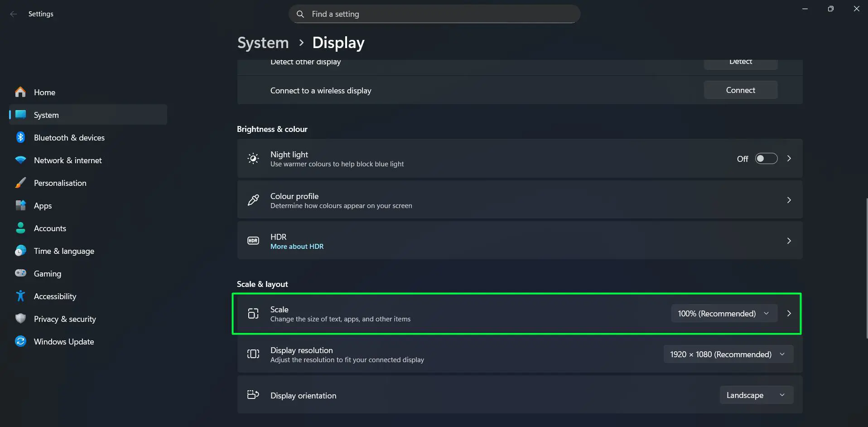This screenshot has height=427, width=868.
Task: Click the Night light sun icon
Action: click(253, 158)
